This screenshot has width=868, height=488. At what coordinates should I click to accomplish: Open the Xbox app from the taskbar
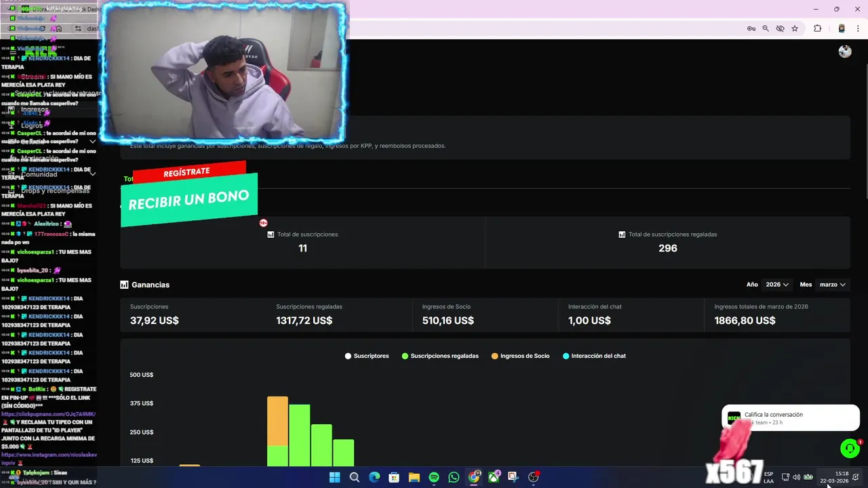tap(494, 477)
